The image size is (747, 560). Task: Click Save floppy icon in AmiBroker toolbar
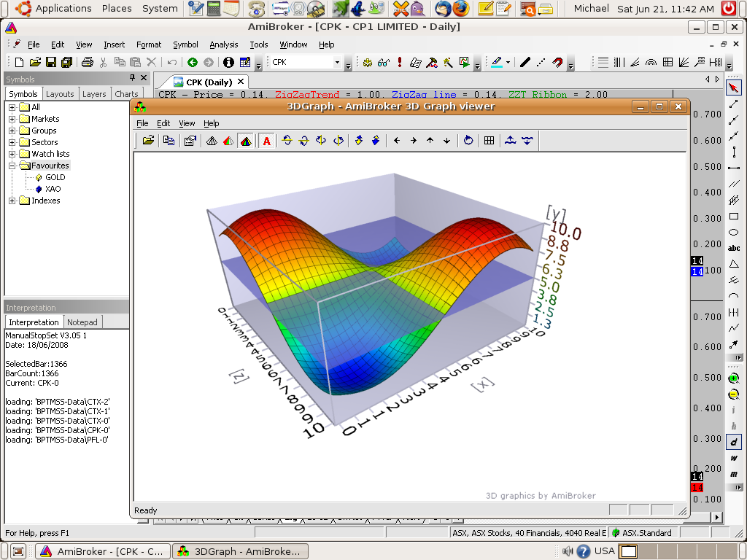51,62
